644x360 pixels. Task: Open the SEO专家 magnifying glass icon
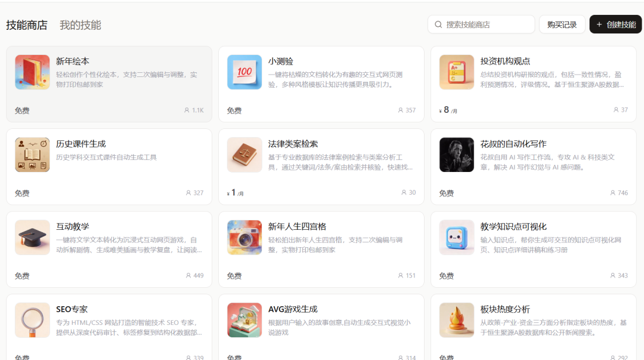click(32, 320)
